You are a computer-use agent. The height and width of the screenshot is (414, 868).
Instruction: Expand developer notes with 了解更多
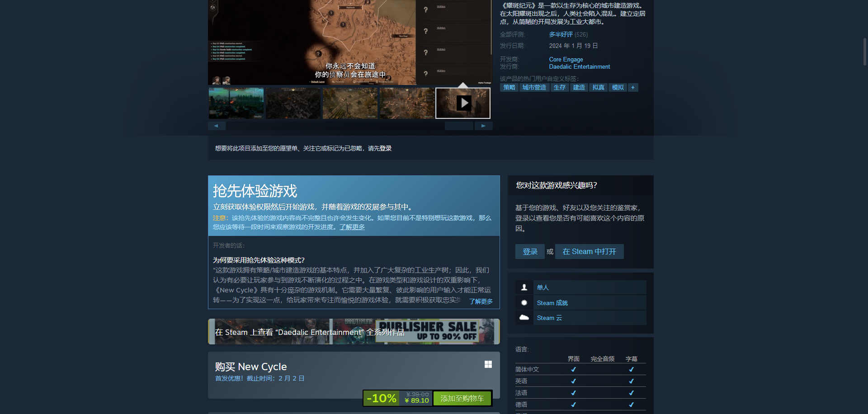pyautogui.click(x=481, y=301)
